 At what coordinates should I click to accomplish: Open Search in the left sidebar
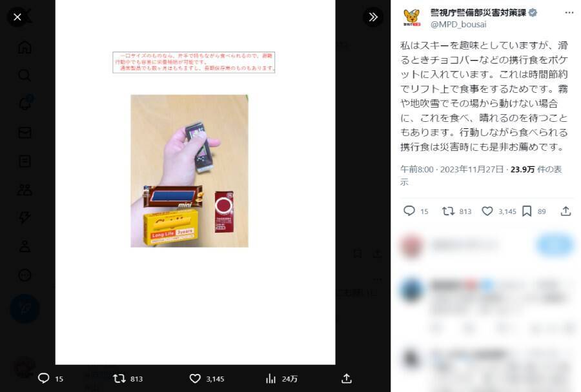click(25, 75)
